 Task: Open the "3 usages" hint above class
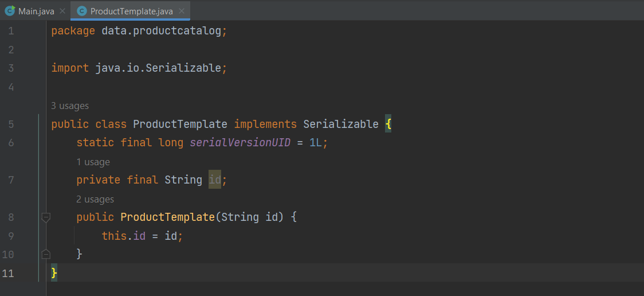click(70, 106)
